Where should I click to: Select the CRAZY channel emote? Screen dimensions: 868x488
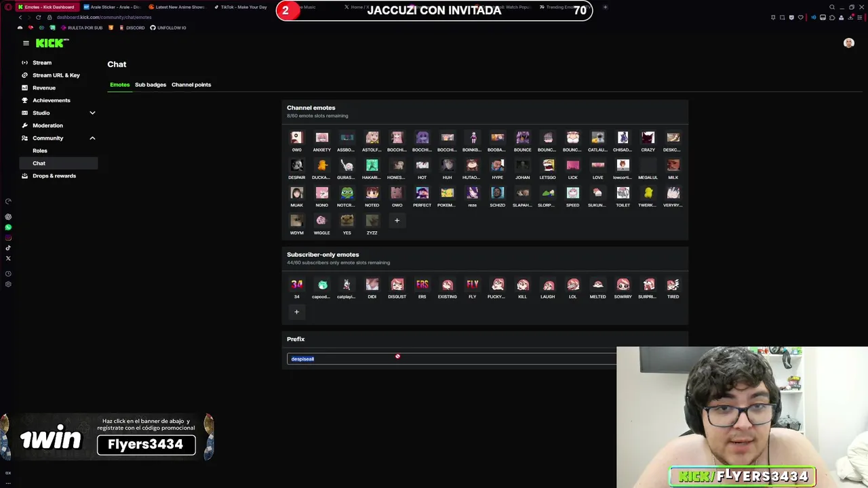(648, 142)
